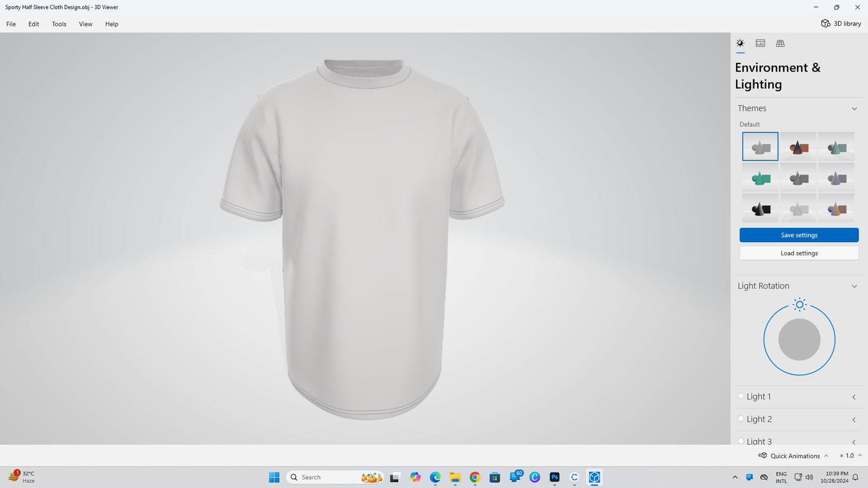Open the Environment & Lighting sun tab

[x=740, y=43]
